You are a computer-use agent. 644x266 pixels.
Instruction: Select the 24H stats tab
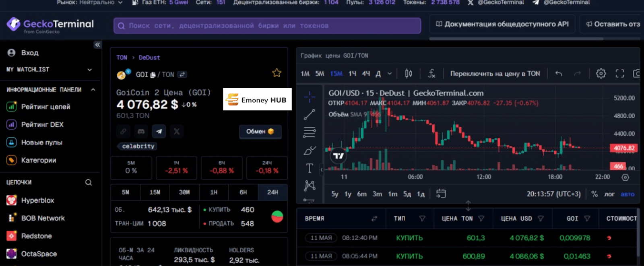click(272, 192)
